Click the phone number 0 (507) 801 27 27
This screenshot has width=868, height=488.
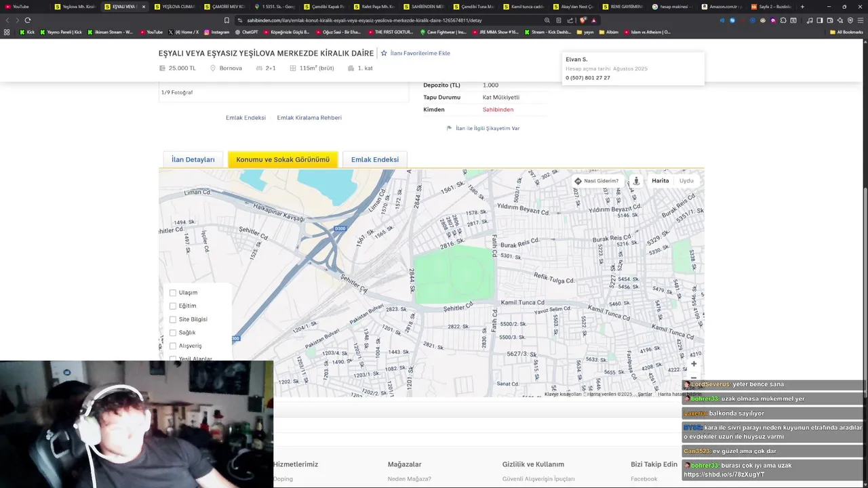pos(588,78)
